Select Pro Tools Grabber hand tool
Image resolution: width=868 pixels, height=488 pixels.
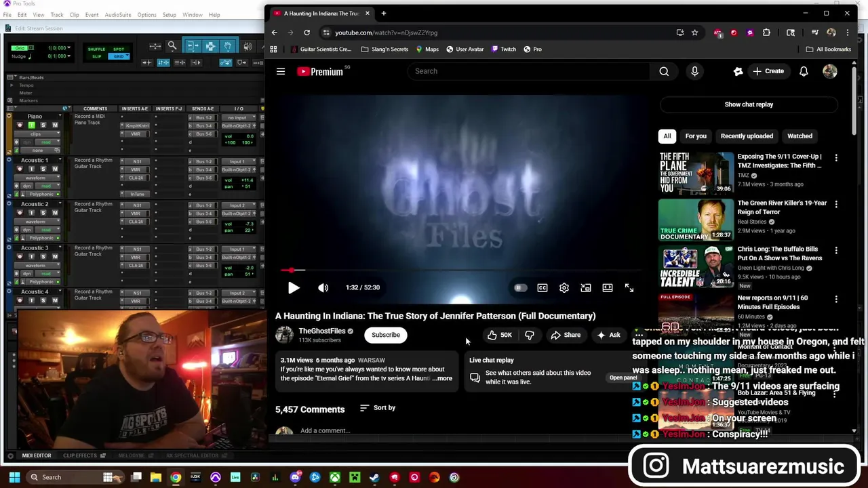pyautogui.click(x=228, y=46)
